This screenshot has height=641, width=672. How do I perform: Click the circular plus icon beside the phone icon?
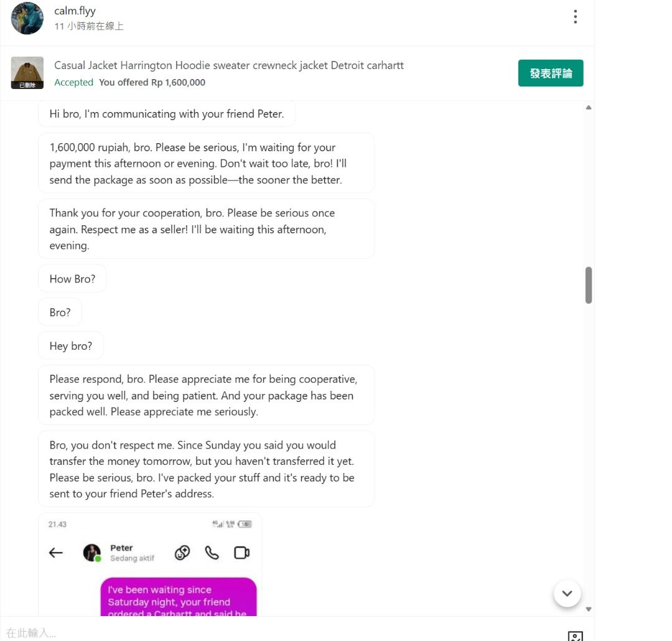tap(182, 553)
